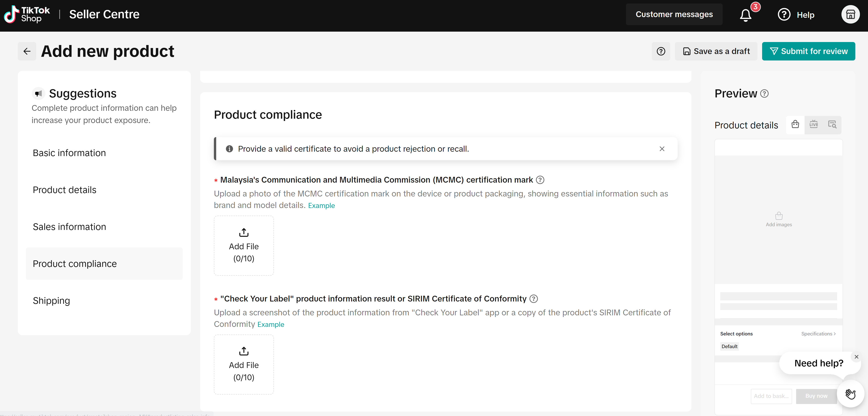Click the SIRIM Certificate of Conformity info icon

534,299
